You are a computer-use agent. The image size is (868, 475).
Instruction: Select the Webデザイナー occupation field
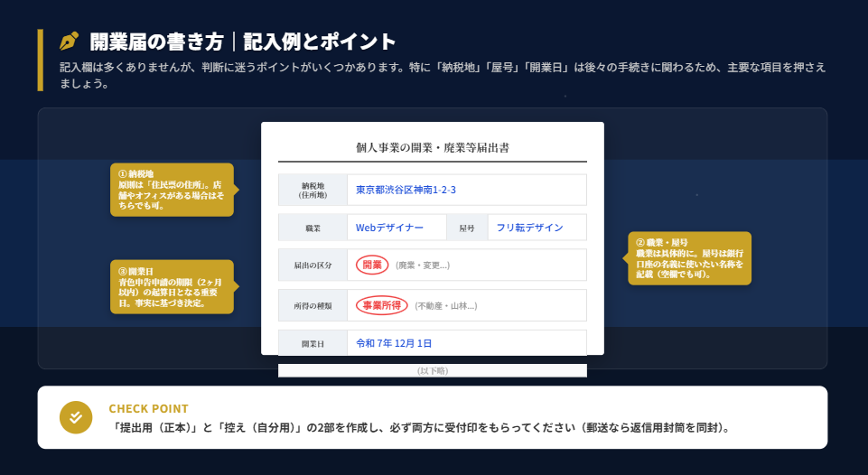[389, 228]
